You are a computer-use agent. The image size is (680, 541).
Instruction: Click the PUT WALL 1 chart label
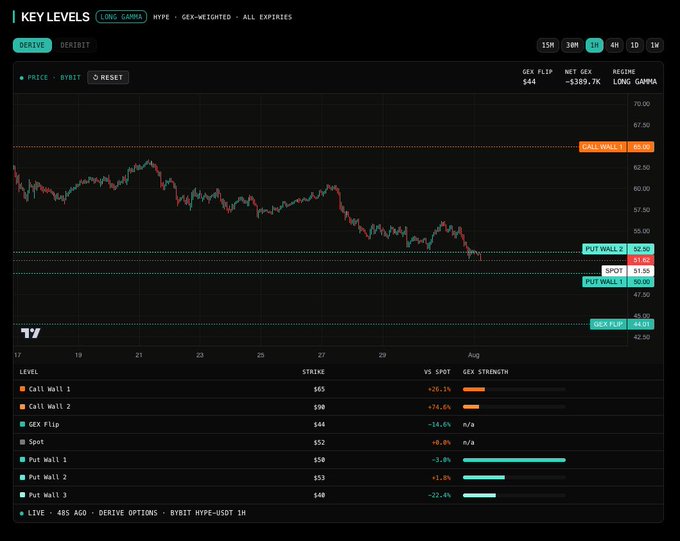tap(604, 282)
